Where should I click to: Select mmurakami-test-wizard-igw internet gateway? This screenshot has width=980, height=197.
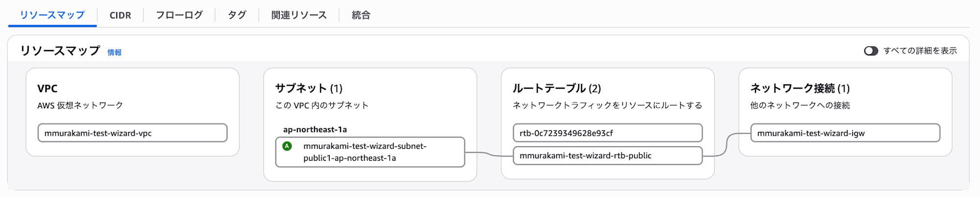point(845,133)
